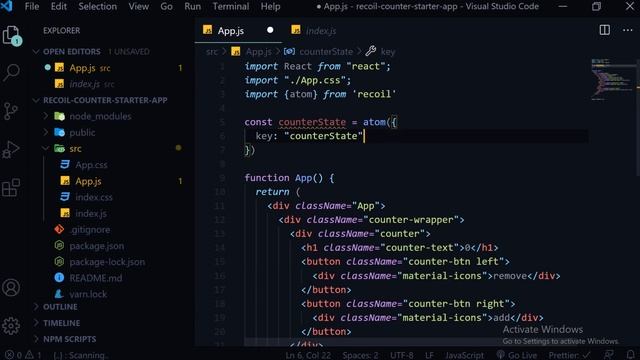The height and width of the screenshot is (360, 640).
Task: Collapse the RECOIL-COUNTER-STARTER-APP folder section
Action: pos(105,100)
